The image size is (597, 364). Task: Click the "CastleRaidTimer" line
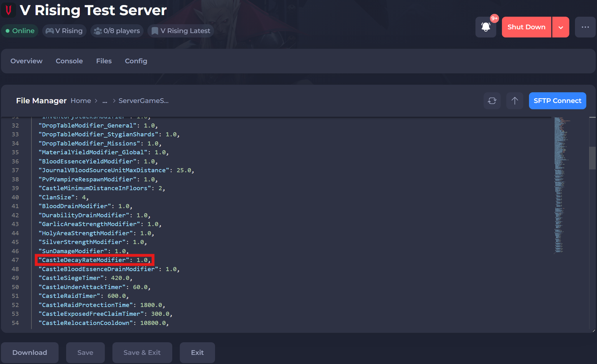tap(84, 296)
